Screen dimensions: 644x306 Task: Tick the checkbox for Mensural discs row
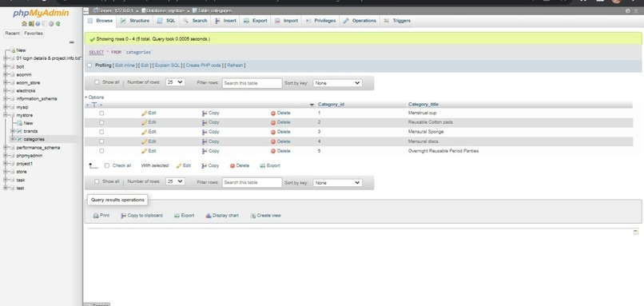101,141
